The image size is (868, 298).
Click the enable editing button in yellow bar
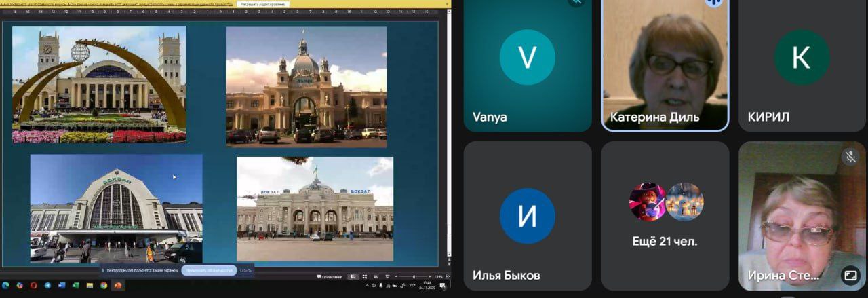[x=263, y=4]
